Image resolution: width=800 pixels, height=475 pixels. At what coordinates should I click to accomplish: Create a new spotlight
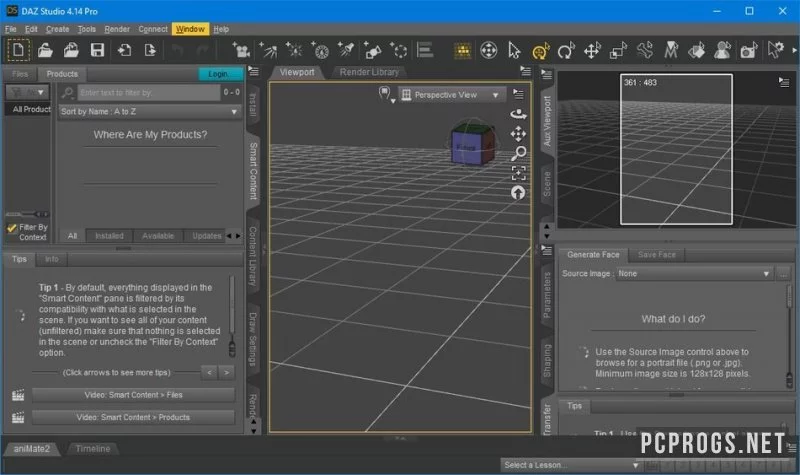(346, 50)
